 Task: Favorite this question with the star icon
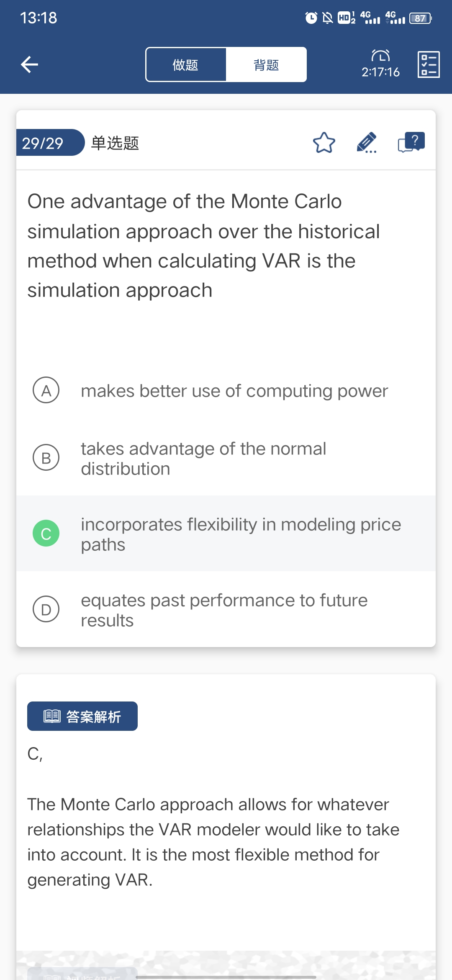click(324, 143)
